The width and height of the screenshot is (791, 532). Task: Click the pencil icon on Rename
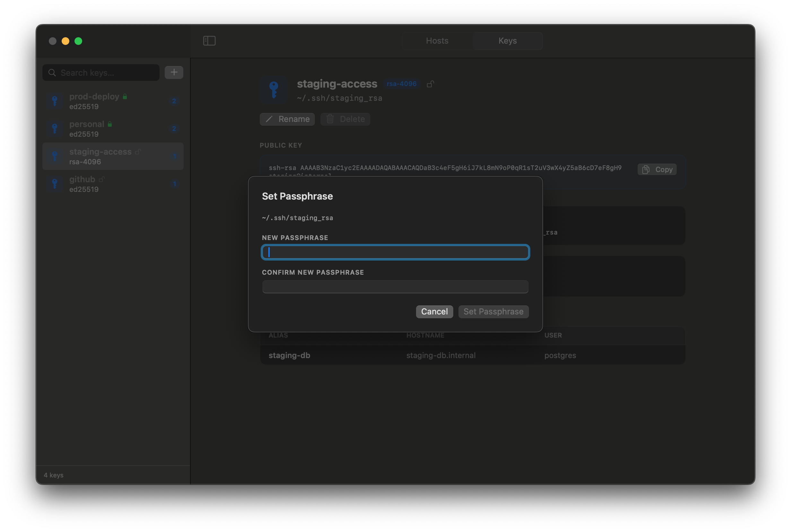pyautogui.click(x=269, y=119)
